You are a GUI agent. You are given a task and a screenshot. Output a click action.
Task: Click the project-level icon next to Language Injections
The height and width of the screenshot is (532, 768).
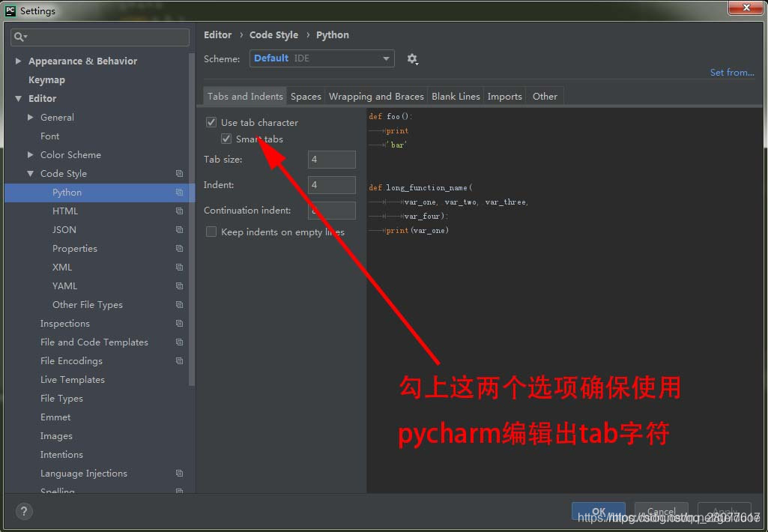[179, 474]
